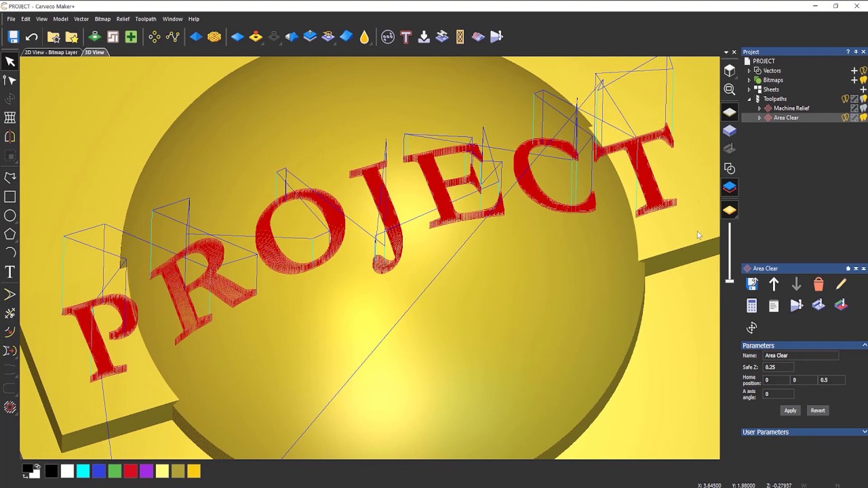The width and height of the screenshot is (868, 488).
Task: Expand the Bitmaps tree node
Action: coord(749,80)
